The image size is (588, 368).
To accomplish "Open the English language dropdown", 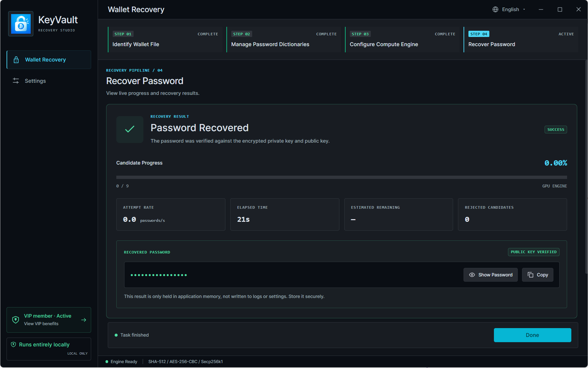I will pos(509,9).
